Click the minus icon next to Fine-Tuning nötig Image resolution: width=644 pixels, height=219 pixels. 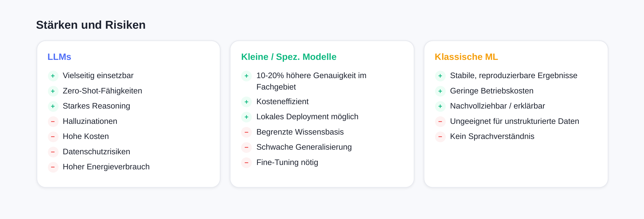coord(246,163)
